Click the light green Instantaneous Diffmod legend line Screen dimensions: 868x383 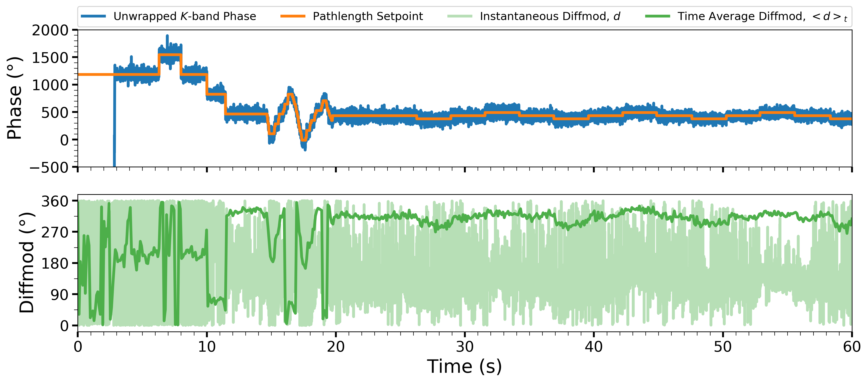point(460,16)
